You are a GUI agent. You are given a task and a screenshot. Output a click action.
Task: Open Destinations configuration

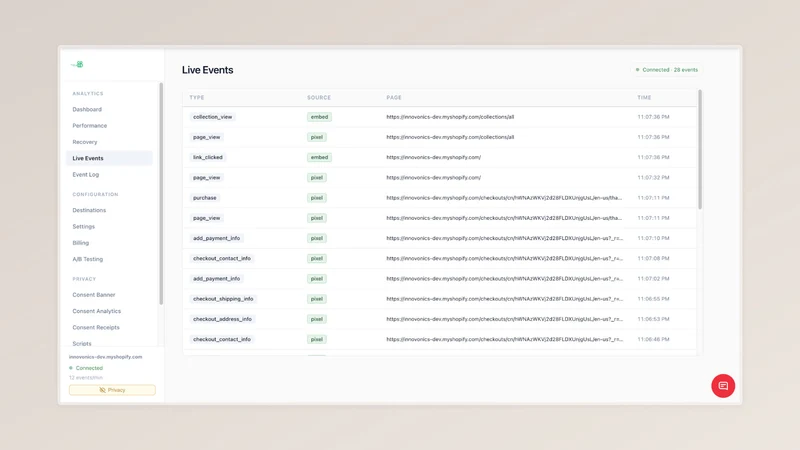(89, 210)
